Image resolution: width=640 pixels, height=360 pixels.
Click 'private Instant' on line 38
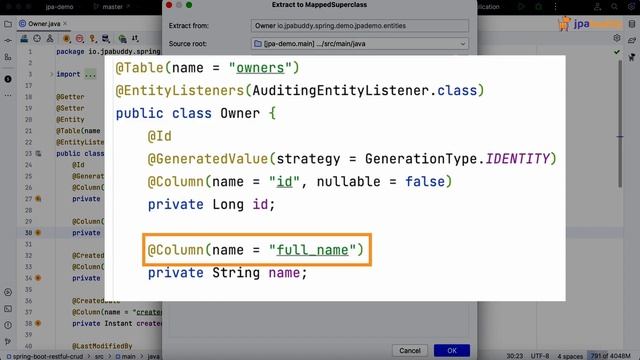coord(102,323)
